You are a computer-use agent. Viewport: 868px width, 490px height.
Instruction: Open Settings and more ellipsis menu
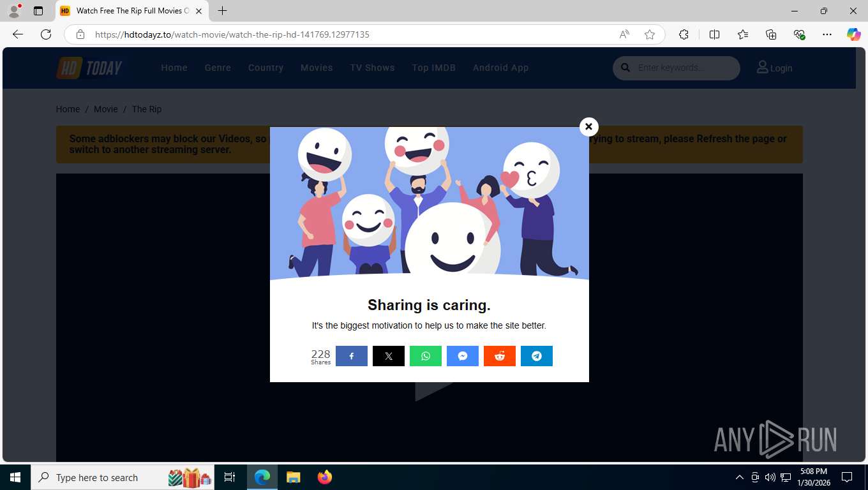click(827, 34)
